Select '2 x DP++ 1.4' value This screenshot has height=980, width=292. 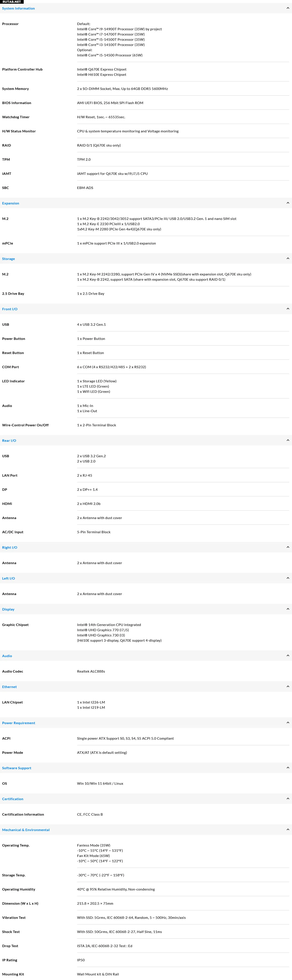tap(87, 490)
